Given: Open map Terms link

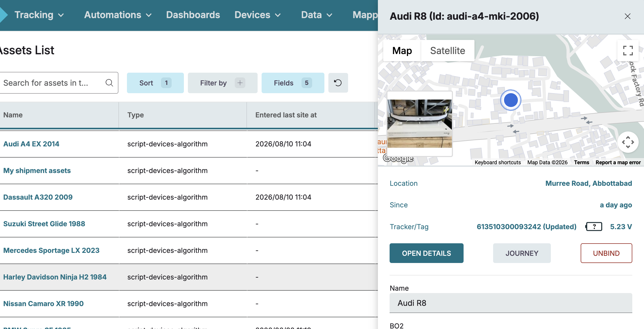Looking at the screenshot, I should (x=581, y=162).
